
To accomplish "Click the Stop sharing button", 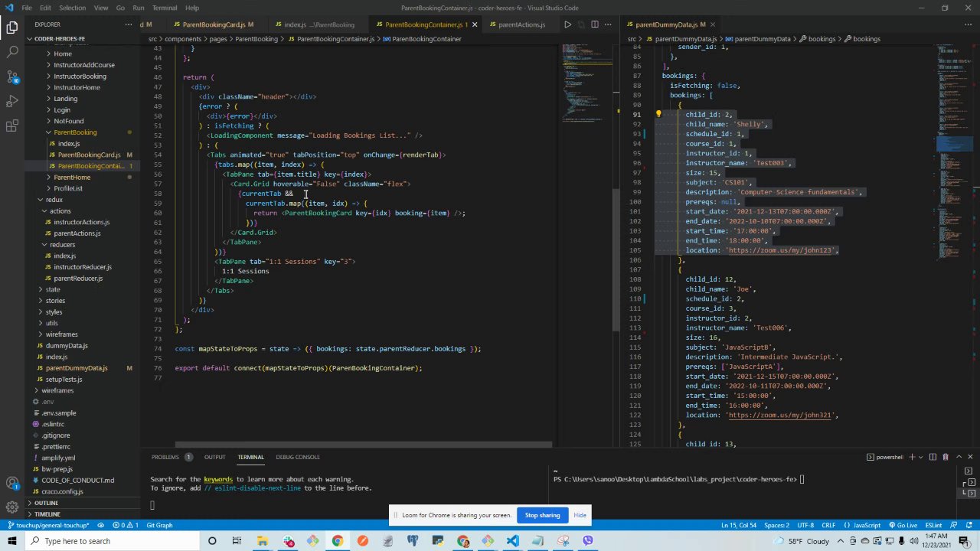I will [x=542, y=515].
